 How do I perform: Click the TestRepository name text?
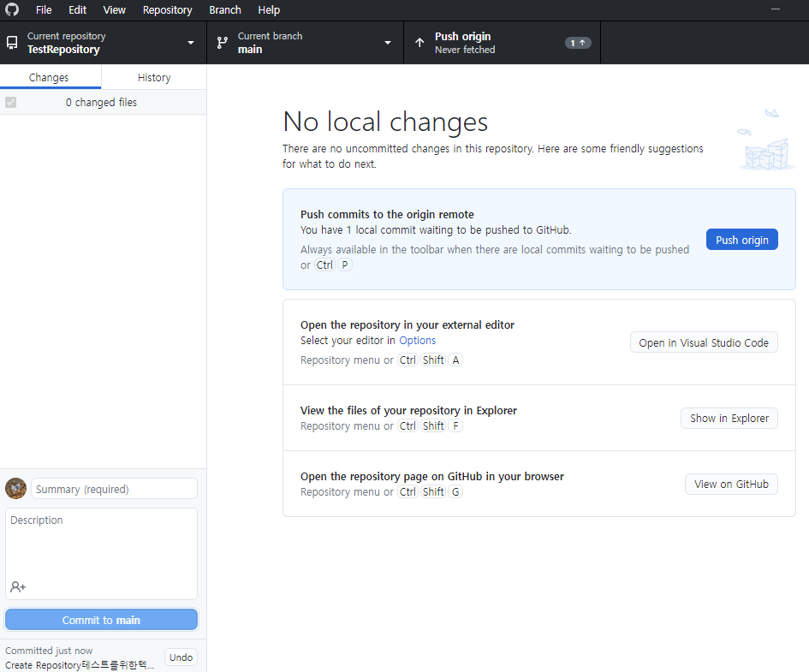[63, 50]
